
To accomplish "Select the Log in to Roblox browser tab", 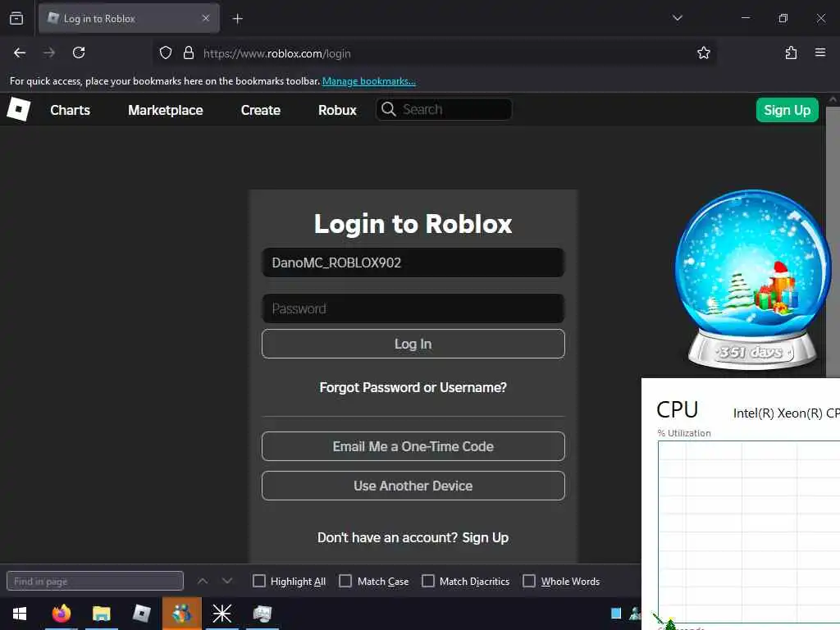I will [x=129, y=19].
